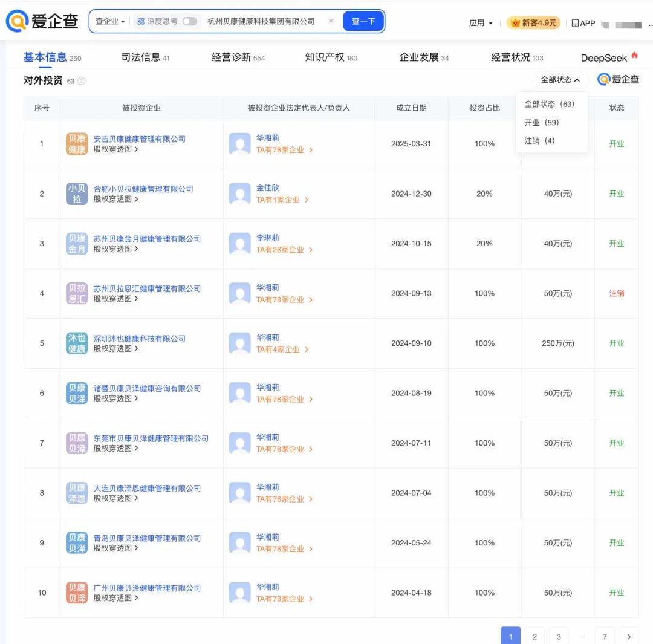Click the 贝康贝泽 logo icon for 诸暨 row
Image resolution: width=653 pixels, height=644 pixels.
point(77,393)
